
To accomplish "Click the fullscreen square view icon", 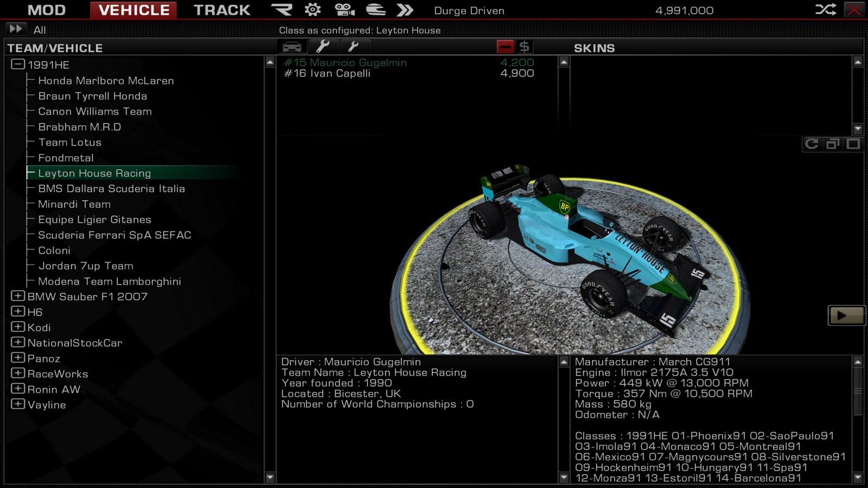I will [x=853, y=144].
